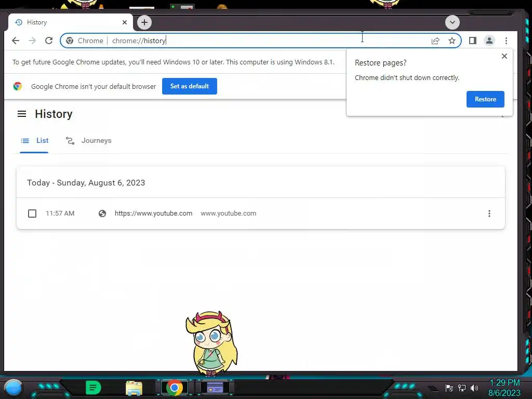Click Set as default button
532x399 pixels.
pyautogui.click(x=189, y=86)
